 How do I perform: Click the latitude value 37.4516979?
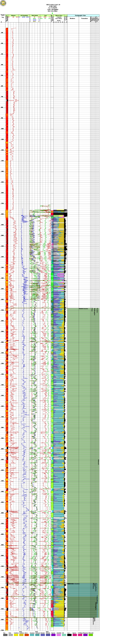click(54, 8)
